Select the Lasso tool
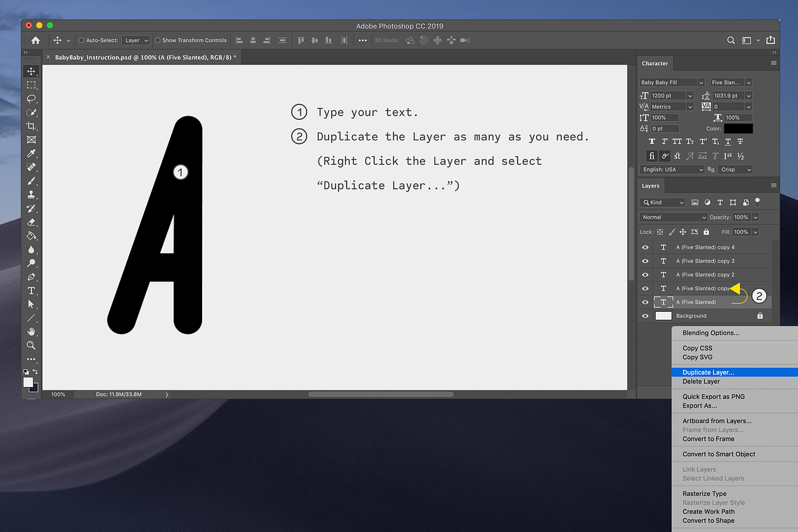The width and height of the screenshot is (798, 532). [x=31, y=98]
